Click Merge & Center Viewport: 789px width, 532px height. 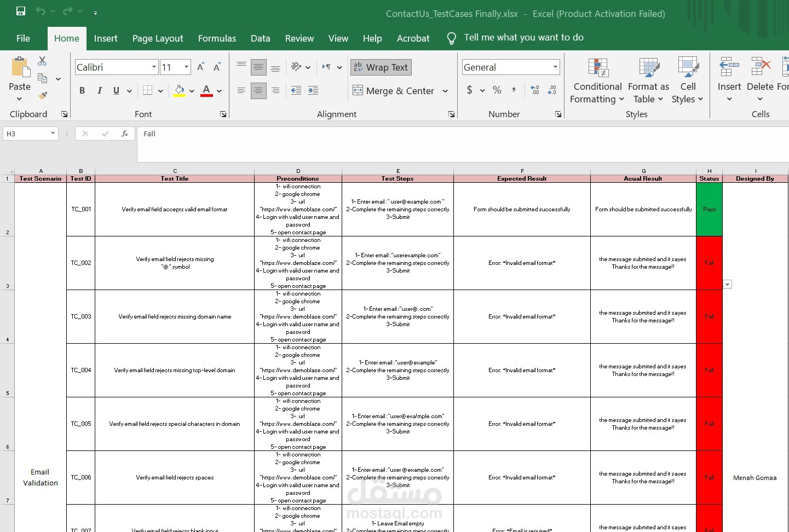point(394,91)
